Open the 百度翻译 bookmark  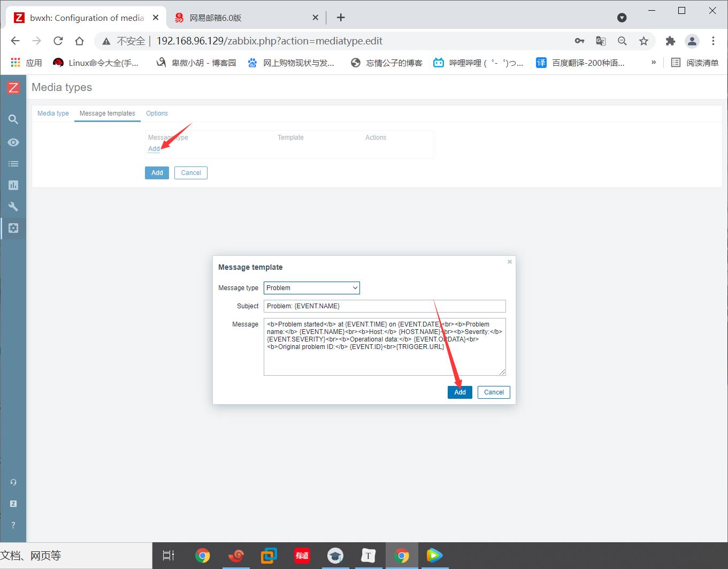point(580,63)
